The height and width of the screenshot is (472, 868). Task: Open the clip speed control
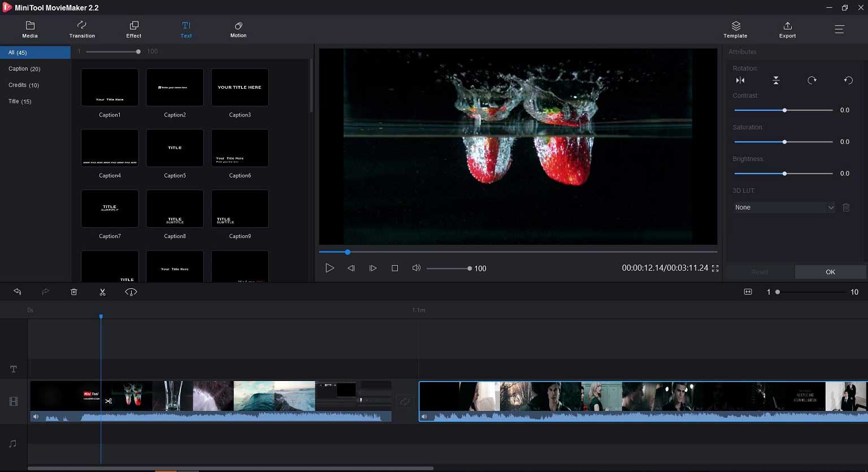coord(130,292)
